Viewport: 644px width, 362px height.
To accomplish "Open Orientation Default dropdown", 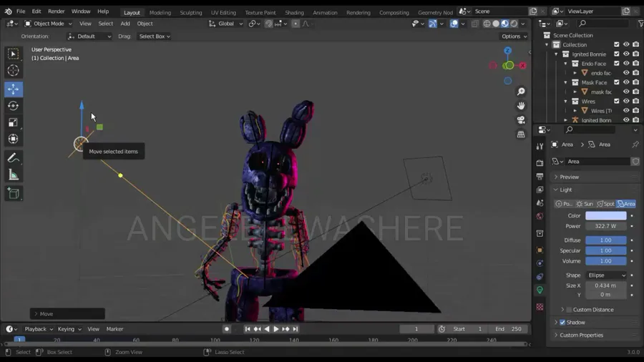I will point(89,36).
